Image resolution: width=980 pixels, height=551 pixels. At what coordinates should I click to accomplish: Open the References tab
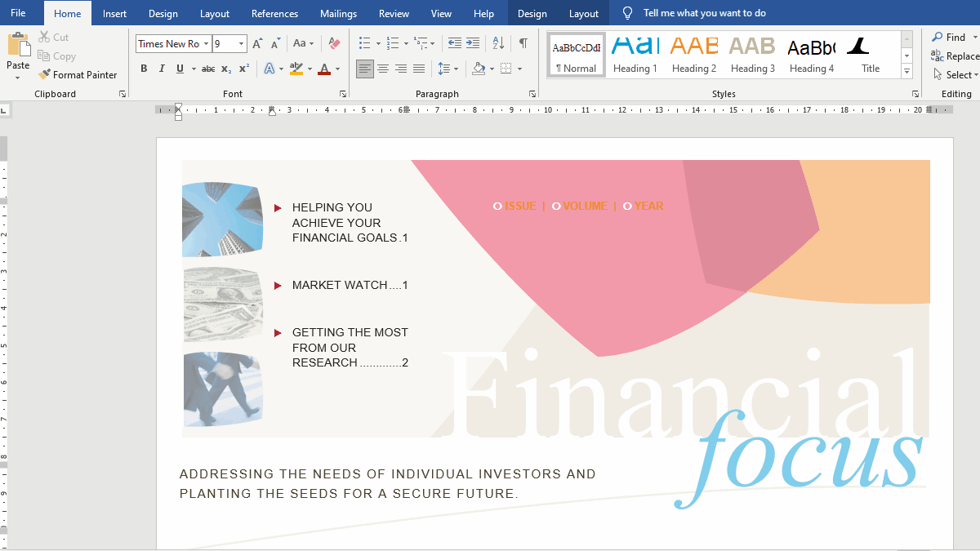[x=274, y=13]
